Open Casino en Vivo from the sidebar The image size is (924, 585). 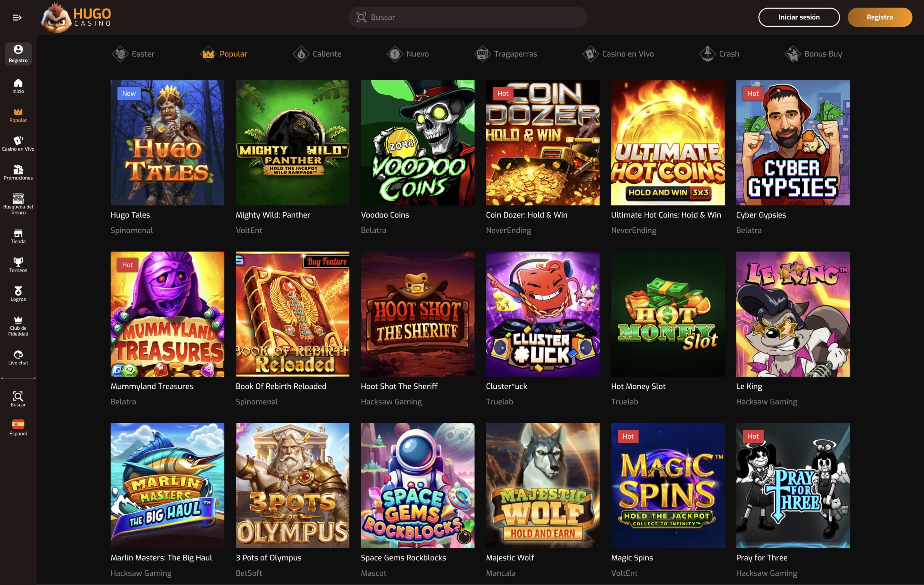pyautogui.click(x=18, y=142)
